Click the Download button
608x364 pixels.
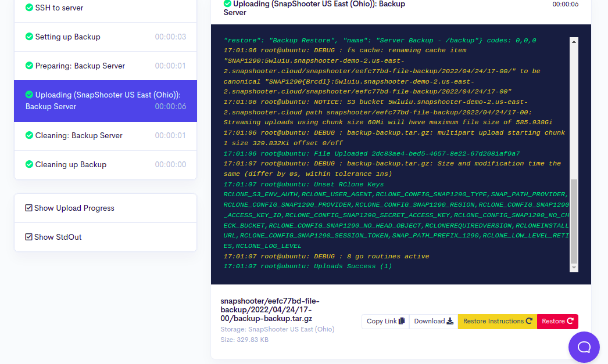point(434,322)
